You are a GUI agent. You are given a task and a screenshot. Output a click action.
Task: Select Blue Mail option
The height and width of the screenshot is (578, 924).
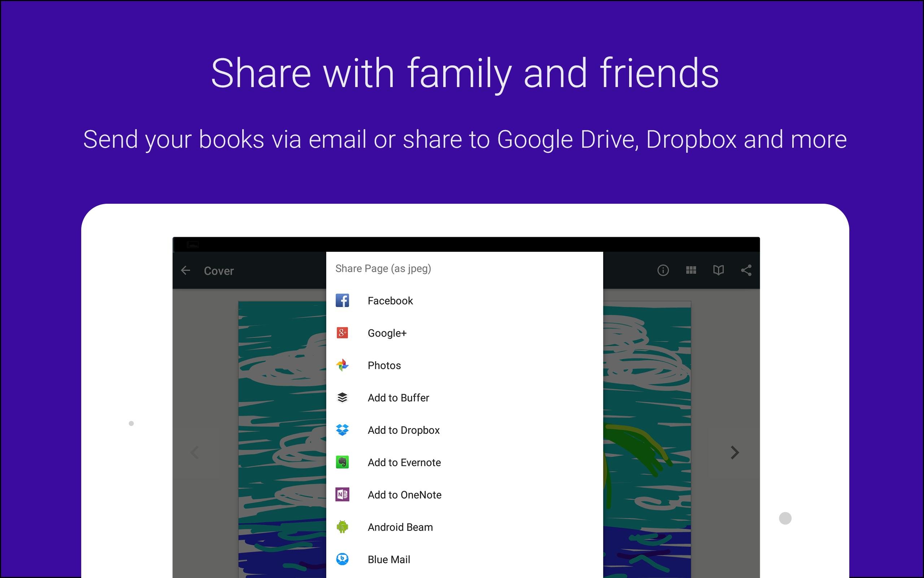[464, 559]
